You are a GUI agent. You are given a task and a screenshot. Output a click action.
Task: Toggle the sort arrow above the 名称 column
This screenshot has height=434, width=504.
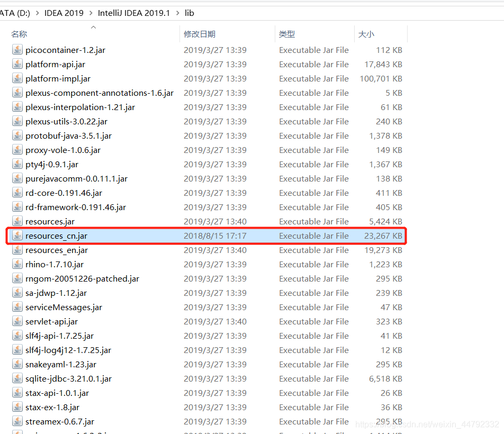click(94, 28)
